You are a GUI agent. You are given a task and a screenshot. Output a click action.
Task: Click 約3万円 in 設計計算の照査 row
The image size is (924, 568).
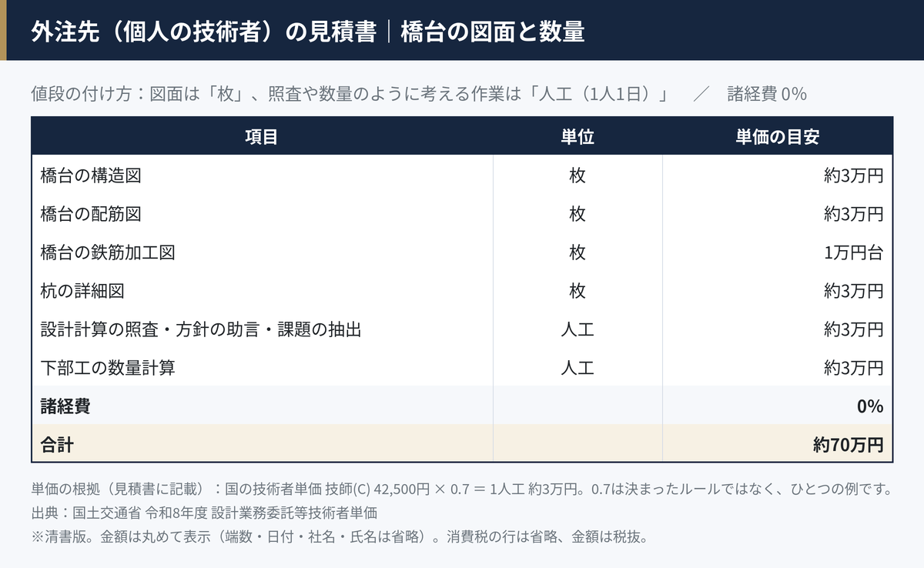pos(853,329)
